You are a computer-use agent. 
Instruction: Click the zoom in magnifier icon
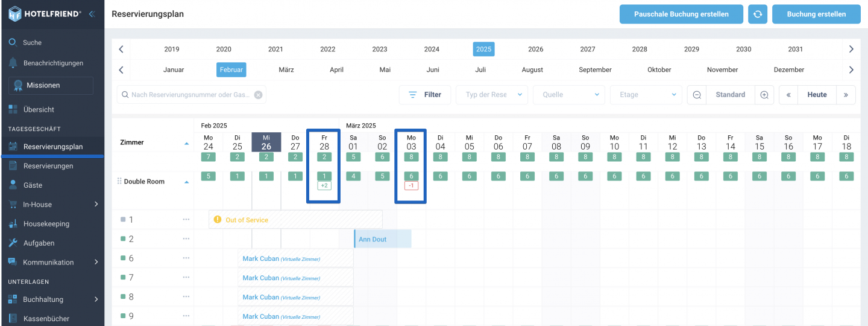click(764, 95)
